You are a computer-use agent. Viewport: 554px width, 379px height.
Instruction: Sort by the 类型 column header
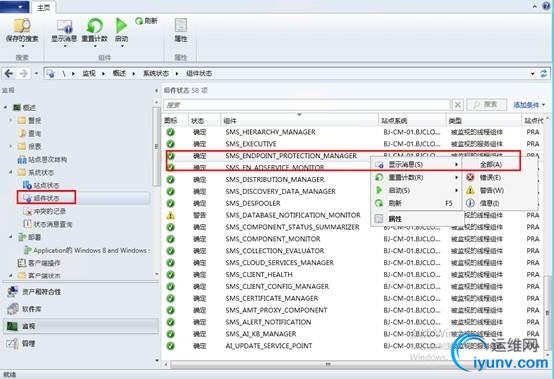(x=483, y=121)
